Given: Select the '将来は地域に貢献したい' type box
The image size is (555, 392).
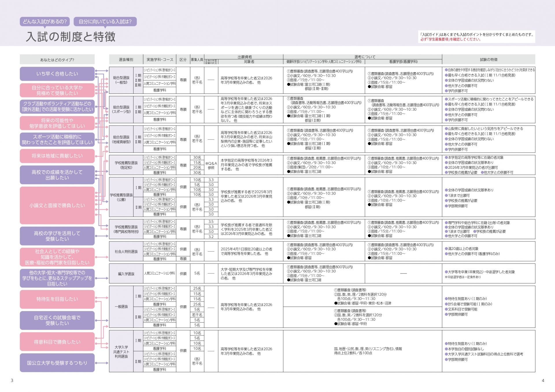Looking at the screenshot, I should point(57,156).
